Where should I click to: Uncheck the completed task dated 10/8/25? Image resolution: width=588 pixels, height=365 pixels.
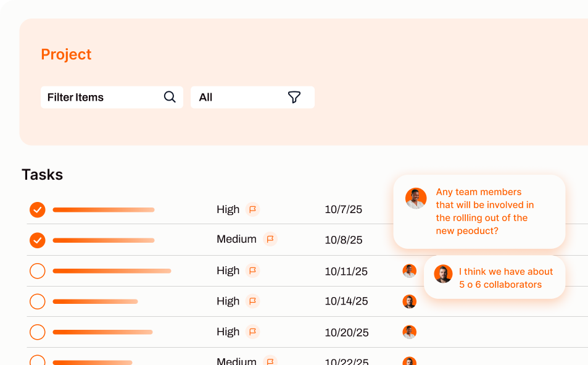click(38, 240)
